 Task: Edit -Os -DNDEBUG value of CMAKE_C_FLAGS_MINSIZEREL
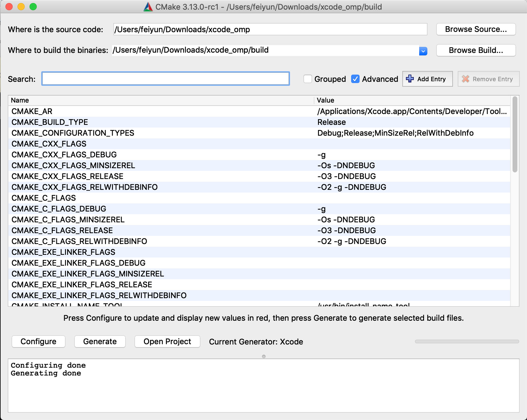click(346, 220)
